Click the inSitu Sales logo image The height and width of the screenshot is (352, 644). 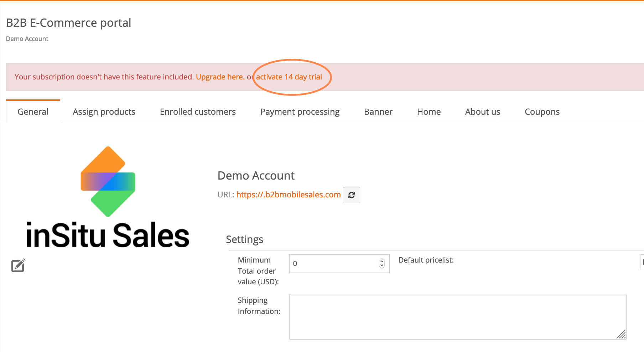point(108,198)
